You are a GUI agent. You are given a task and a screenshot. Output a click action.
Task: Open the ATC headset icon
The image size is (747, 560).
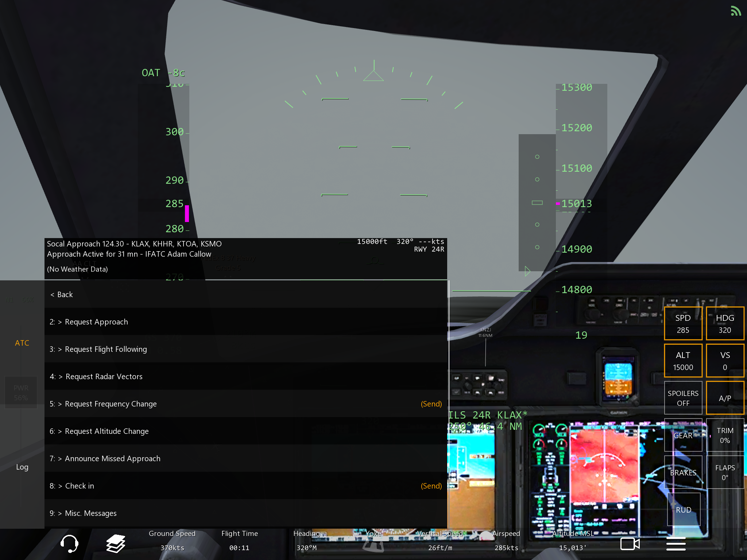click(69, 544)
